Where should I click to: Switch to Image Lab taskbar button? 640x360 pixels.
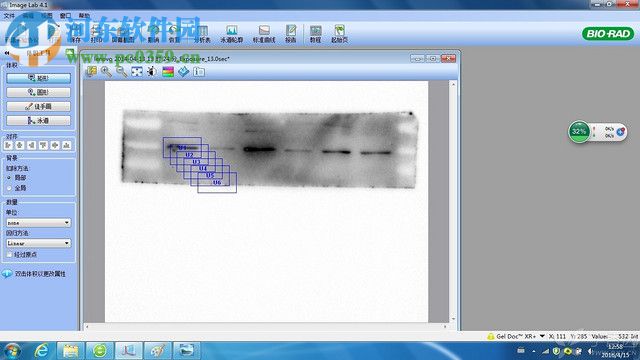point(129,351)
